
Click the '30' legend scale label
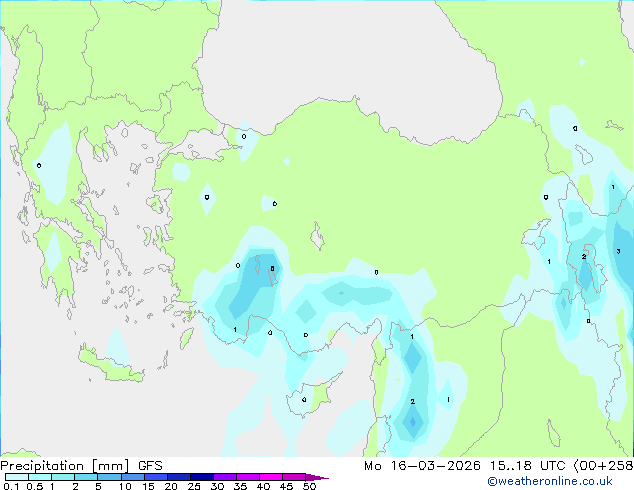coord(217,486)
